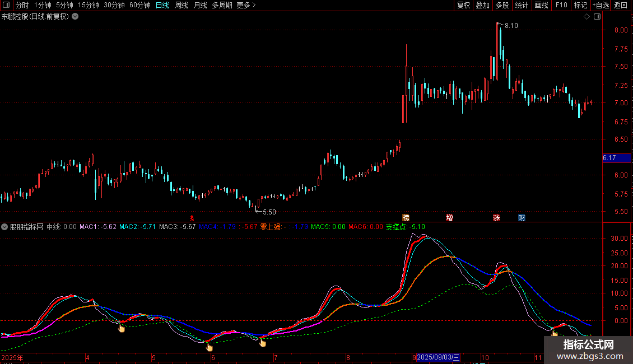Click the 涨 event marker icon
633x364 pixels.
(x=496, y=218)
